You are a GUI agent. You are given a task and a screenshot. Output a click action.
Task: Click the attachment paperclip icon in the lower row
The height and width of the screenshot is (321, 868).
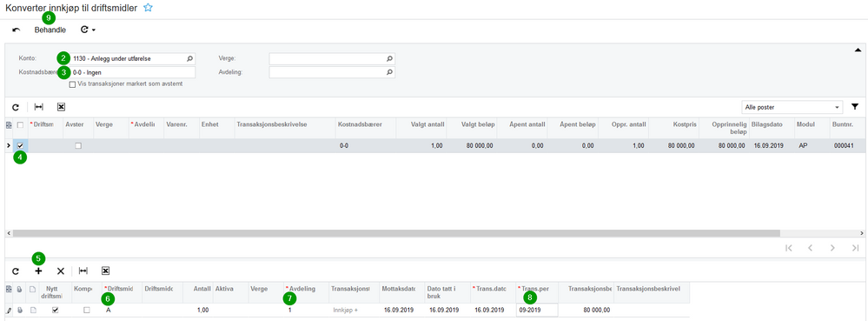pyautogui.click(x=21, y=311)
